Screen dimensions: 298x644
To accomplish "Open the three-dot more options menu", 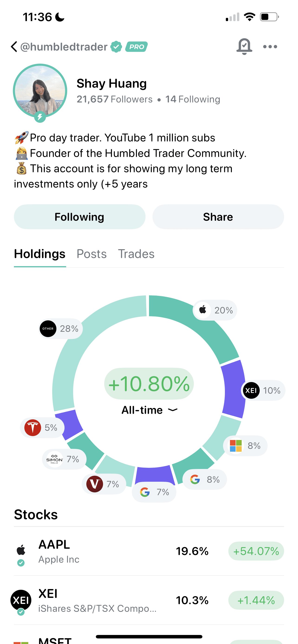I will 270,47.
